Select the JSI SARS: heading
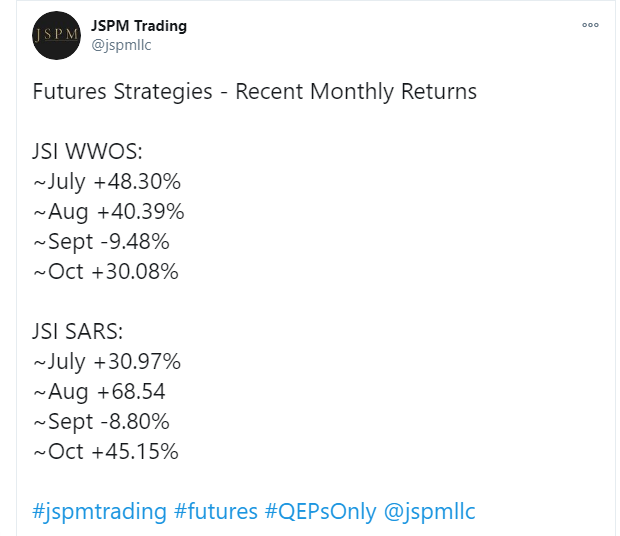This screenshot has width=620, height=536. tap(78, 332)
